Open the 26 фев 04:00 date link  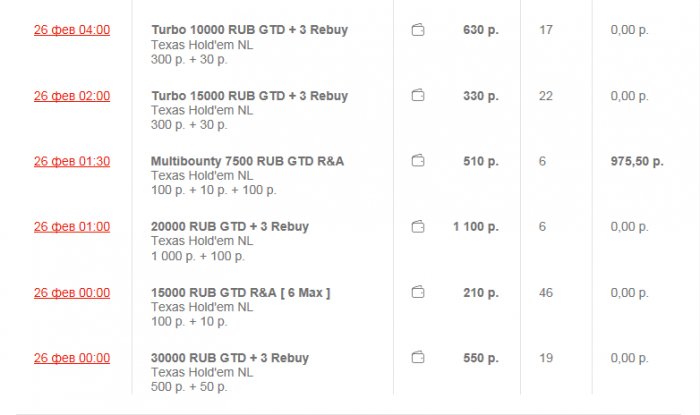pos(72,30)
